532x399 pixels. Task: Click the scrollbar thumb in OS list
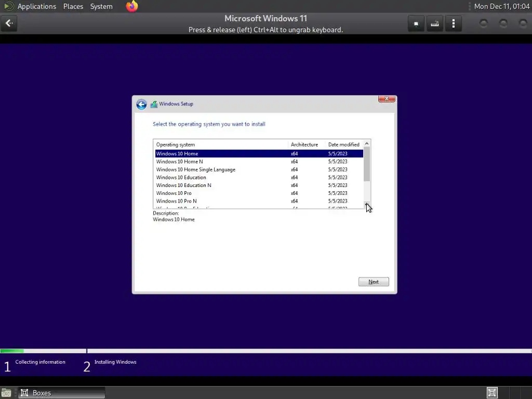click(367, 164)
